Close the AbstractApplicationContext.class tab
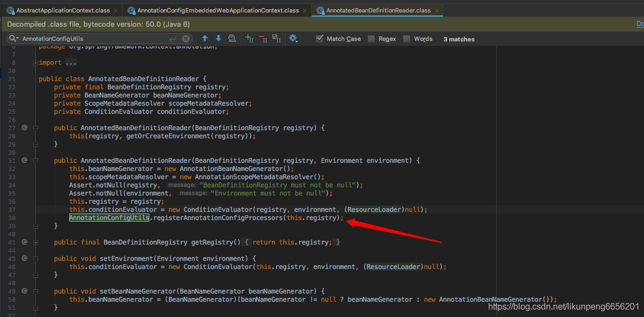Viewport: 644px width, 317px height. [x=116, y=11]
